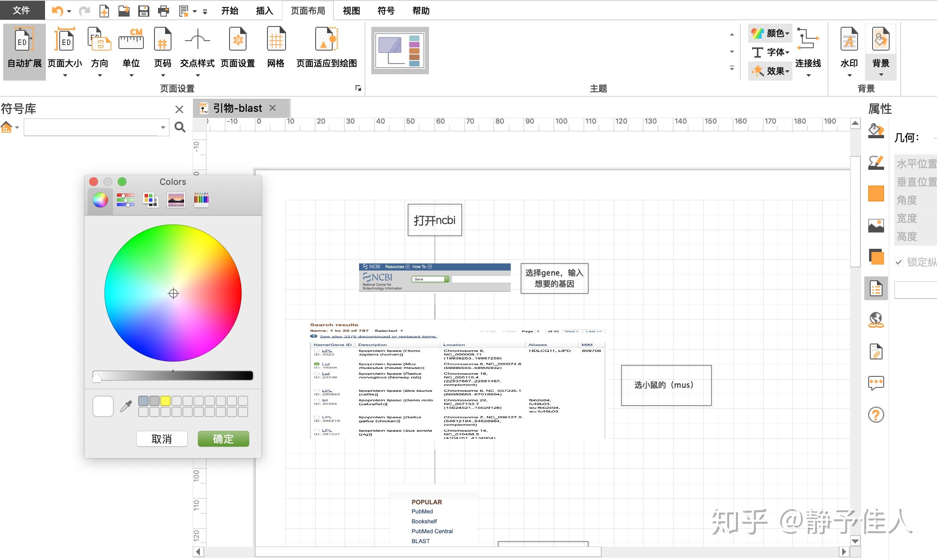
Task: Click the Cancel (取消) button
Action: [x=162, y=439]
